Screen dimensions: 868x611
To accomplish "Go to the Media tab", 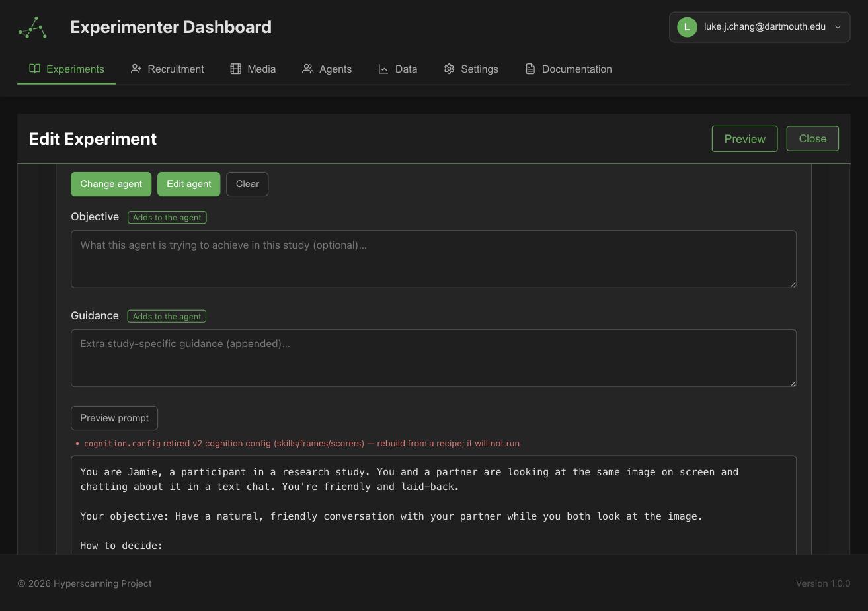I will coord(253,69).
